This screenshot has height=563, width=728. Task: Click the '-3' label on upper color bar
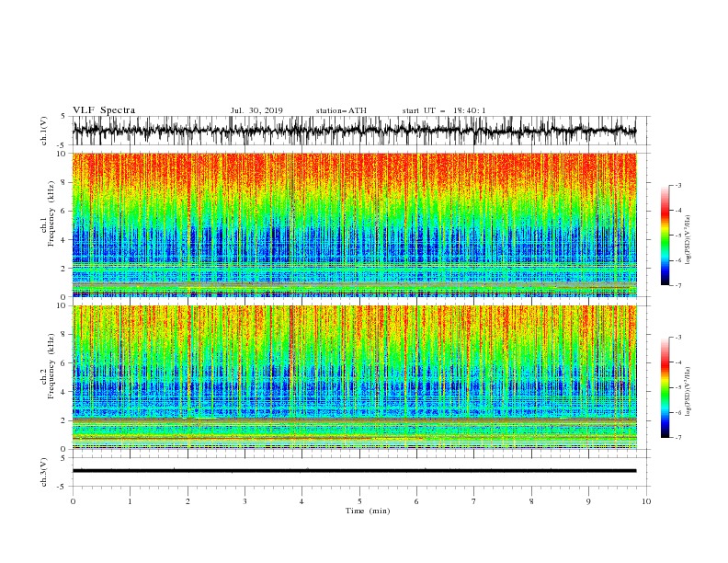point(677,185)
